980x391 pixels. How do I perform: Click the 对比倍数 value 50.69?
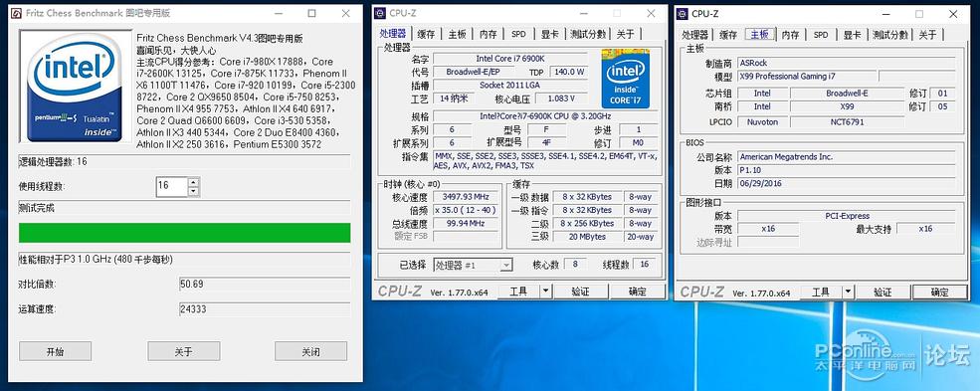click(265, 285)
